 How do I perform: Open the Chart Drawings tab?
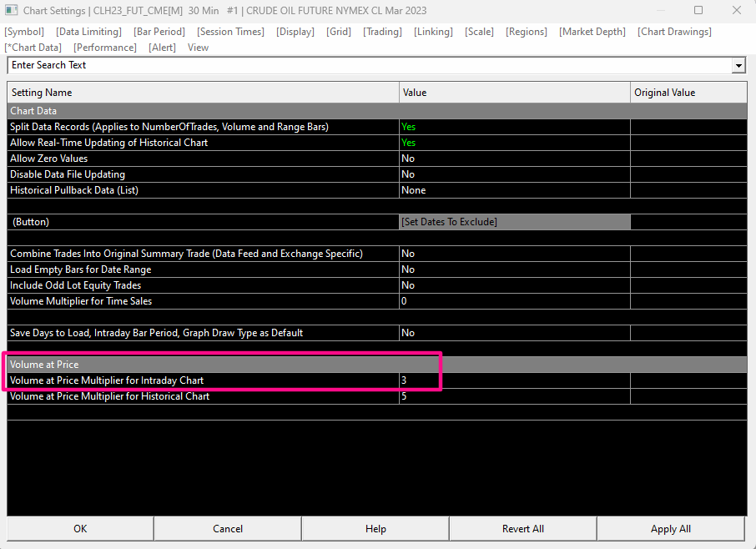point(674,32)
